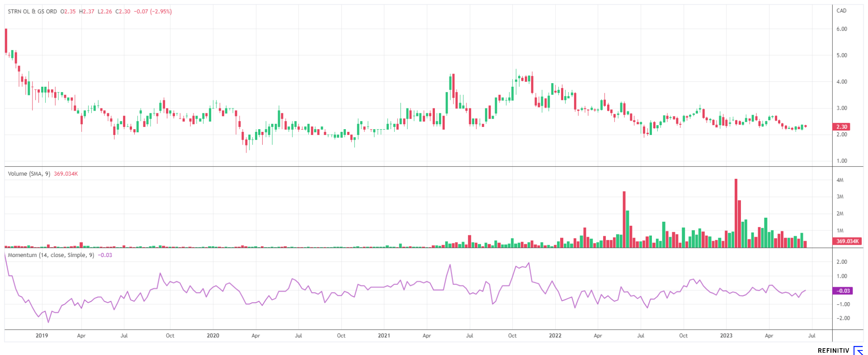Click the H2.37 high value in the header
This screenshot has height=355, width=868.
87,11
